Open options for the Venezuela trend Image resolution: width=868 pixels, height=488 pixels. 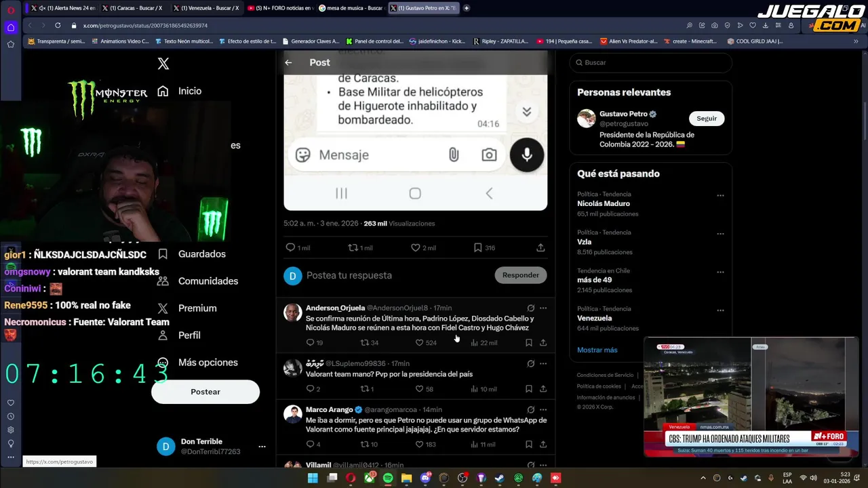(x=720, y=310)
